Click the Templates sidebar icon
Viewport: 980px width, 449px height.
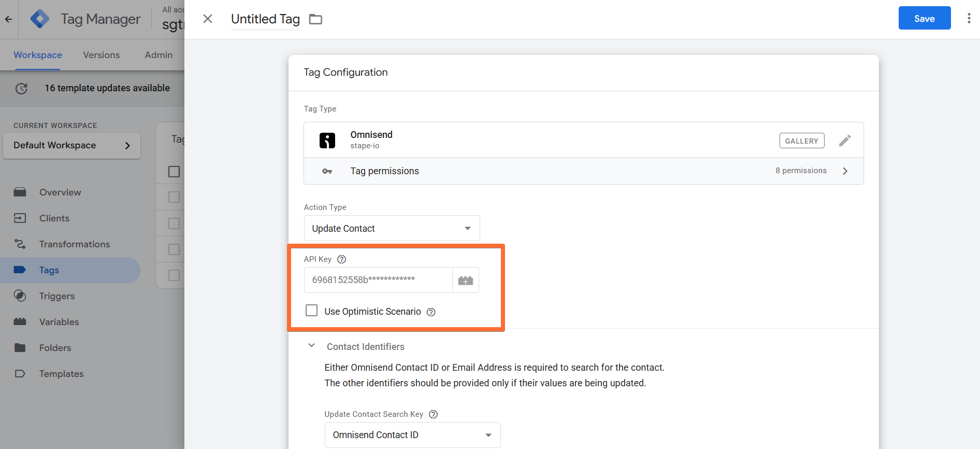20,374
